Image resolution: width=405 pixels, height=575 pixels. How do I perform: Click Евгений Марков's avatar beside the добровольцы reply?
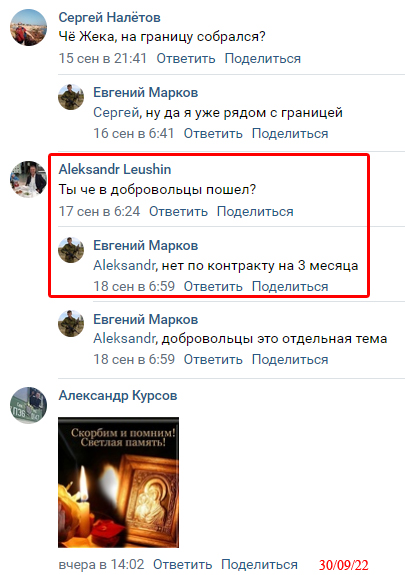click(71, 323)
